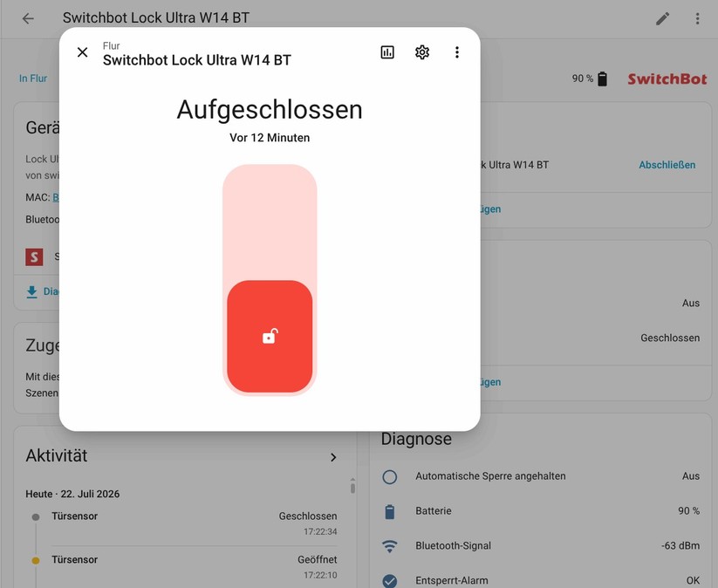The height and width of the screenshot is (588, 718).
Task: Toggle the red unlocked lock slider handle
Action: point(270,337)
